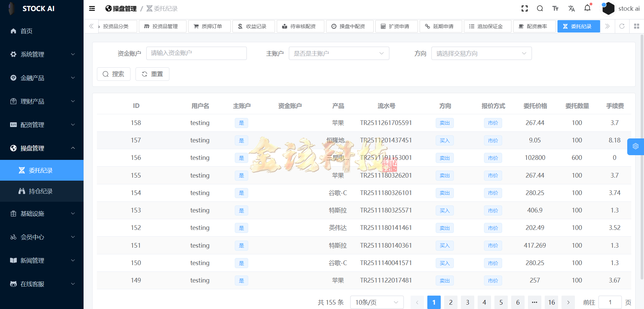Open the 请选择交易方向 dropdown
The image size is (644, 309).
pyautogui.click(x=481, y=53)
